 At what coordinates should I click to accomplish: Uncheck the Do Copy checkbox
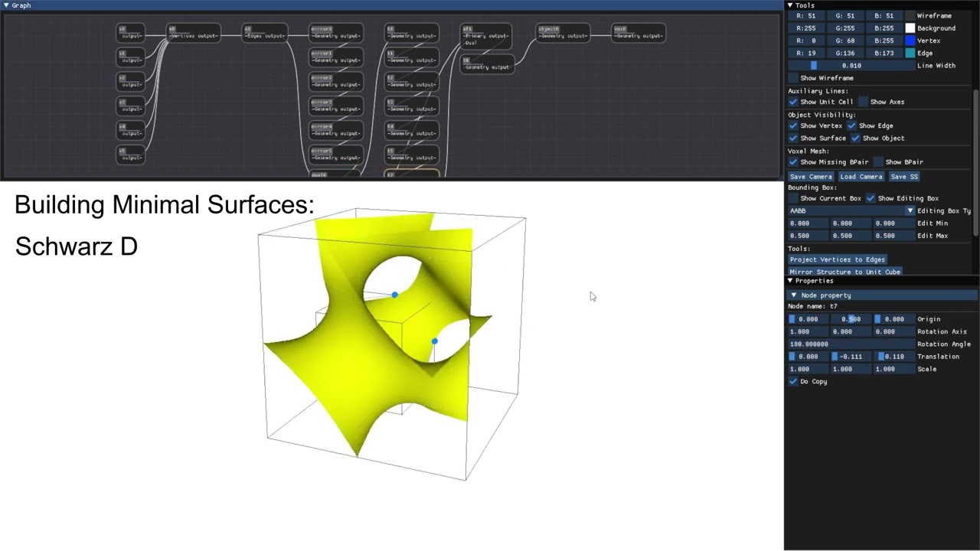pos(793,381)
